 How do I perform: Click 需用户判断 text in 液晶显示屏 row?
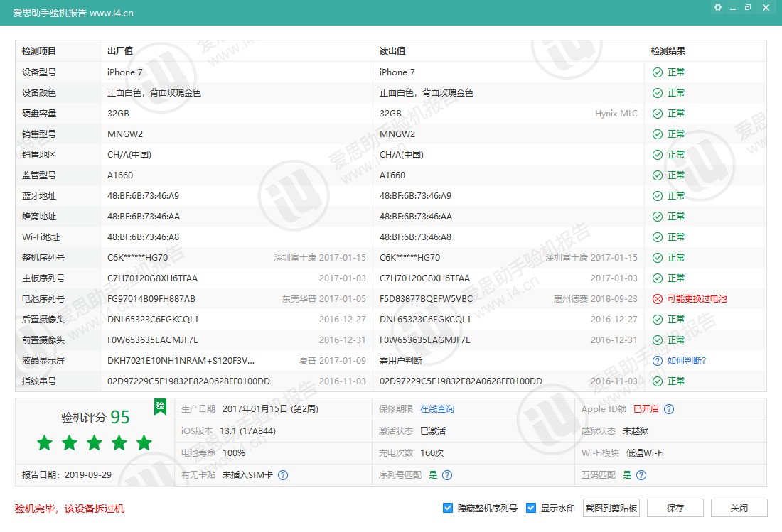400,361
